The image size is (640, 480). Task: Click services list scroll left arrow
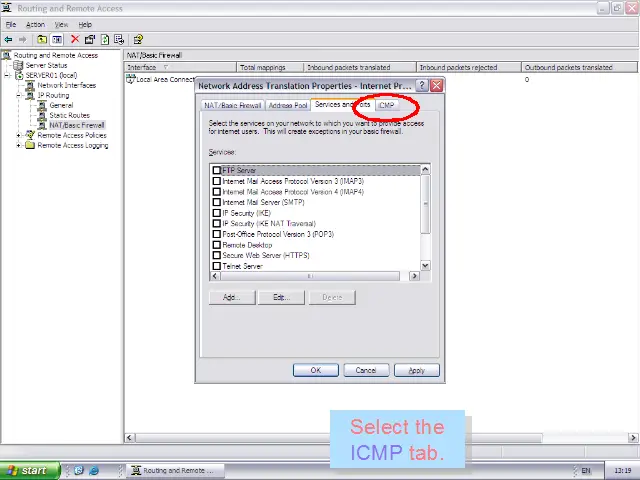[215, 276]
